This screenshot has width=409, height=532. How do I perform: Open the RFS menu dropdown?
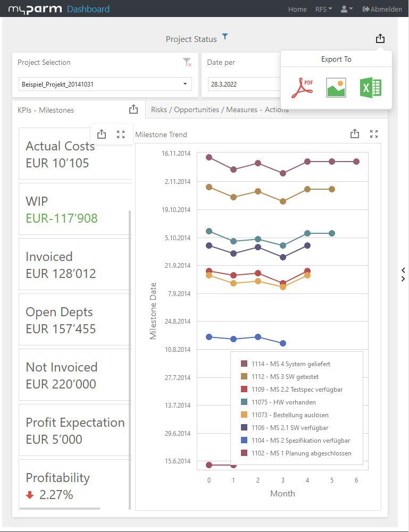[x=323, y=9]
